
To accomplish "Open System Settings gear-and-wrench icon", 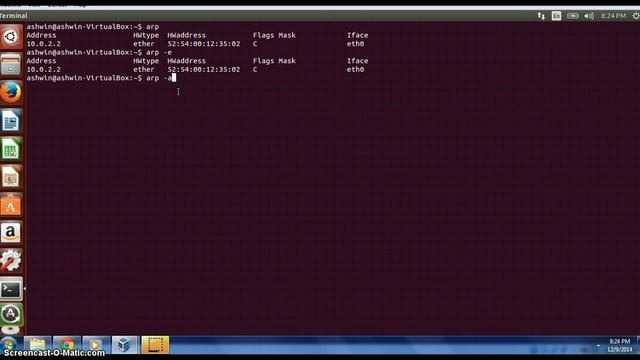I will click(x=11, y=260).
